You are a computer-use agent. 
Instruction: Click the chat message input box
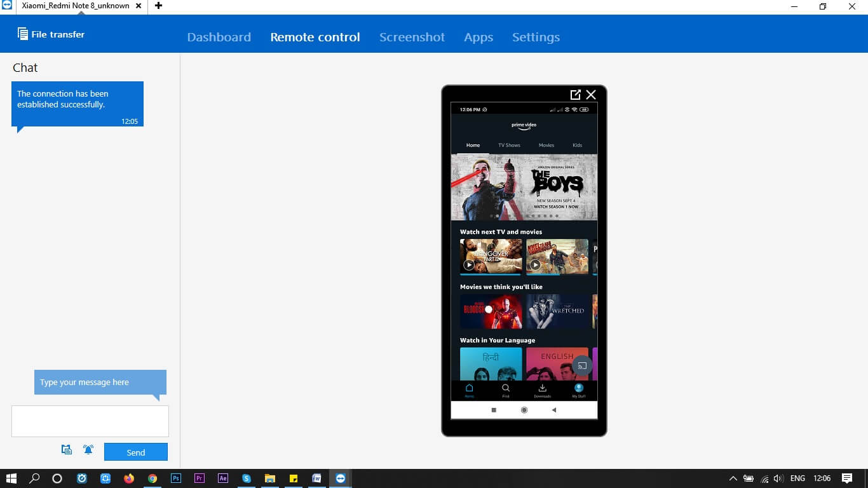pos(90,421)
